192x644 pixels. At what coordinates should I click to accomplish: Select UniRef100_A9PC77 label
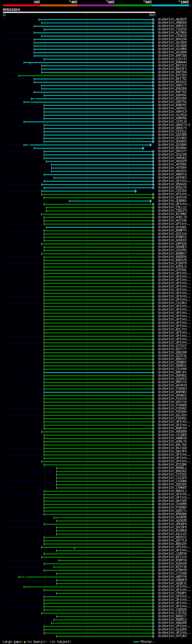point(172,85)
